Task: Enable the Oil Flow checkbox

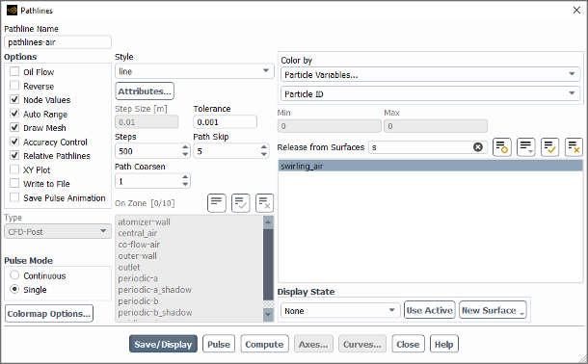Action: point(14,71)
